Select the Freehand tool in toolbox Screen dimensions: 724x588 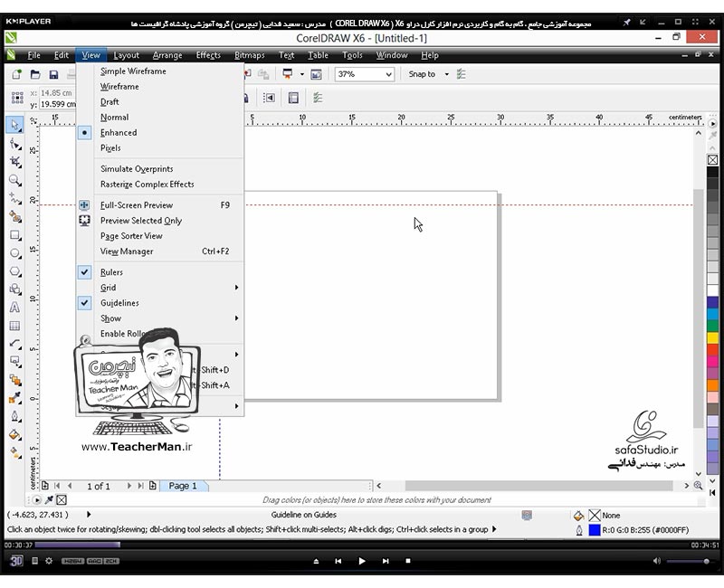click(14, 198)
